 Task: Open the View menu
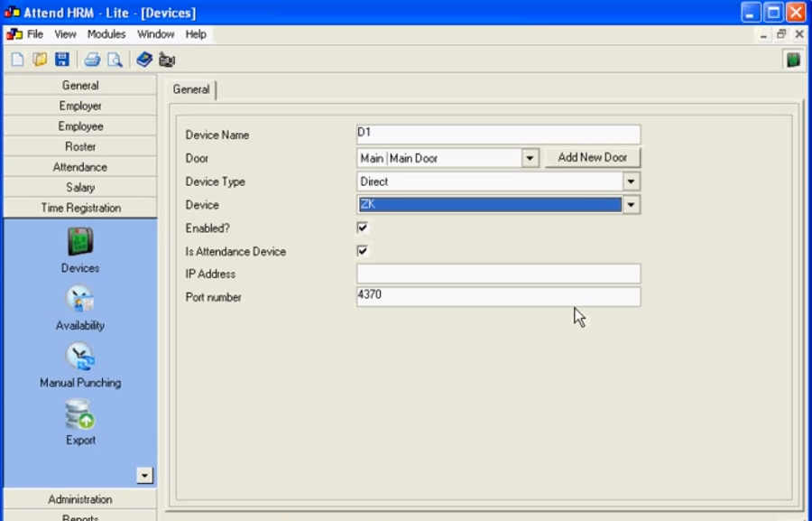pos(65,34)
